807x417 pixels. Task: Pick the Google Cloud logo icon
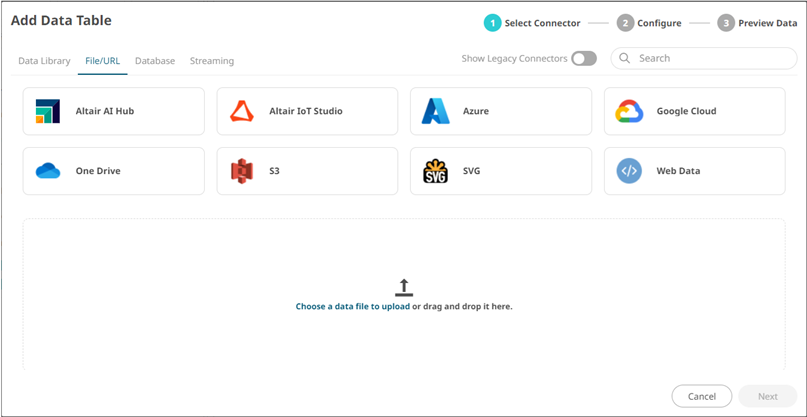[629, 111]
